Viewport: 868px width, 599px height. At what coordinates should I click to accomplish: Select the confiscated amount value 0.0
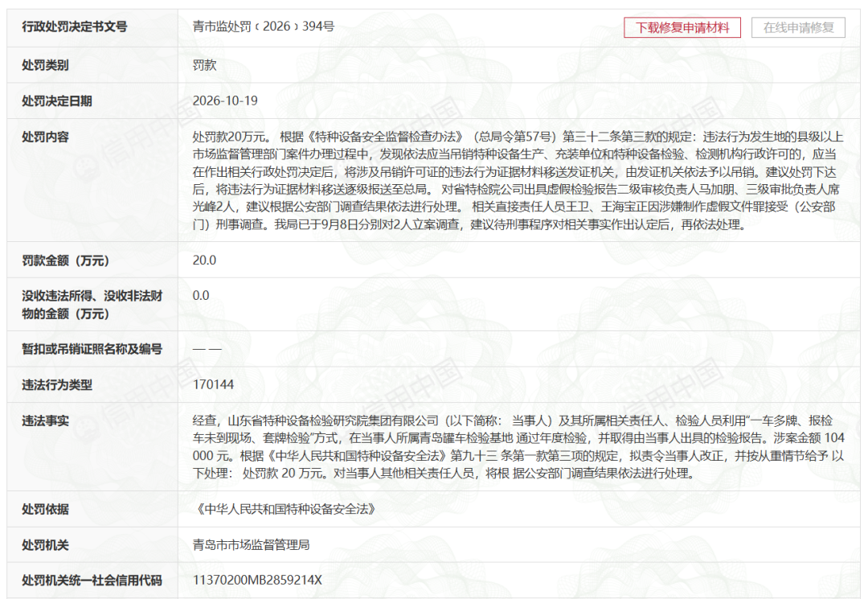201,296
